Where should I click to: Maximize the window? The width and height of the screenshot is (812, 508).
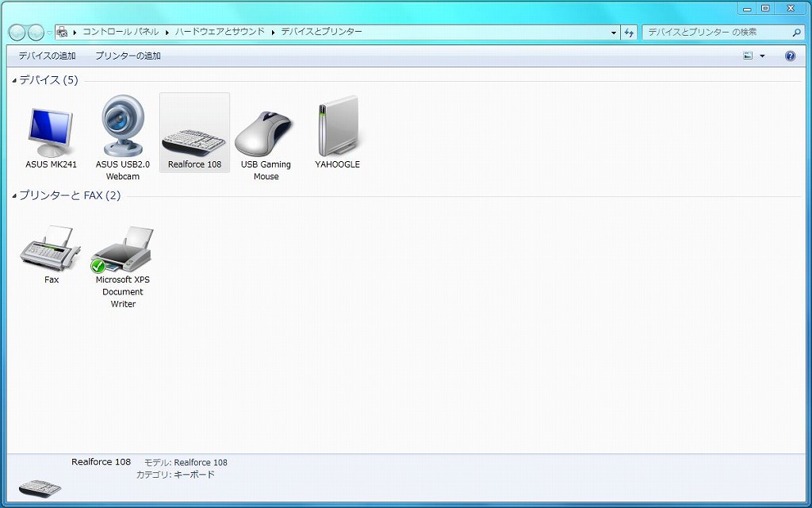[766, 9]
